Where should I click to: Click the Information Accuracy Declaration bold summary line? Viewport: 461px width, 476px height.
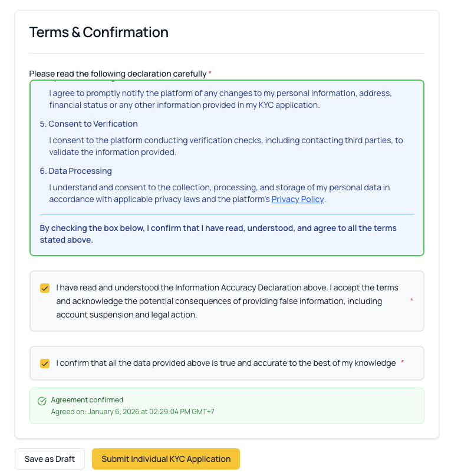[x=218, y=234]
